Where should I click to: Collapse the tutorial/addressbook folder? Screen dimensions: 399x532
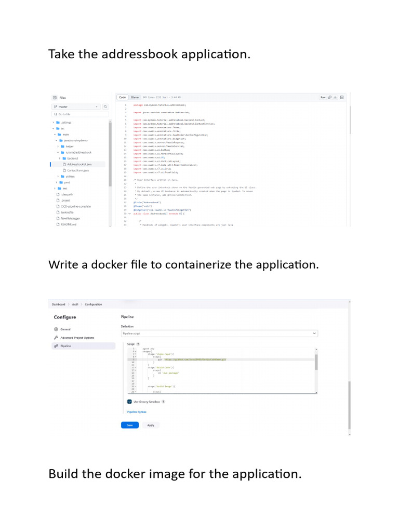[x=58, y=153]
